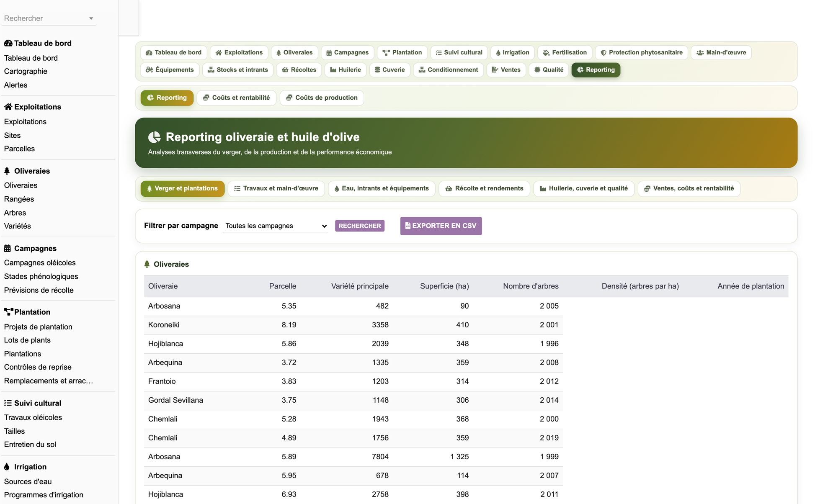
Task: Open Variétés in the sidebar
Action: 17,226
